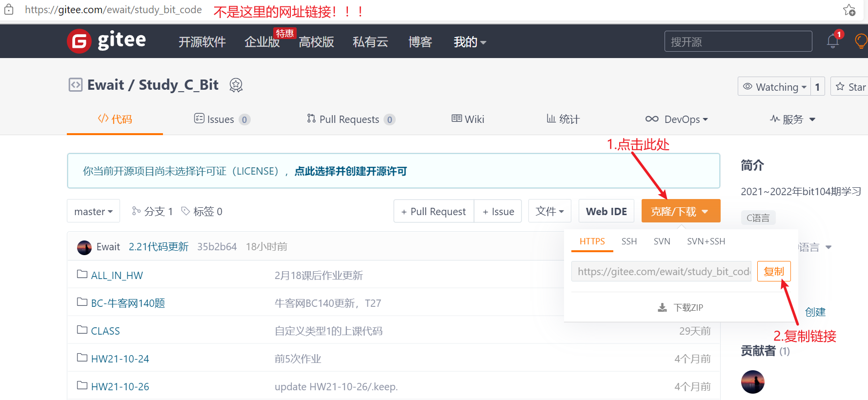Click the site lock icon in address bar
The width and height of the screenshot is (868, 400).
pyautogui.click(x=9, y=10)
